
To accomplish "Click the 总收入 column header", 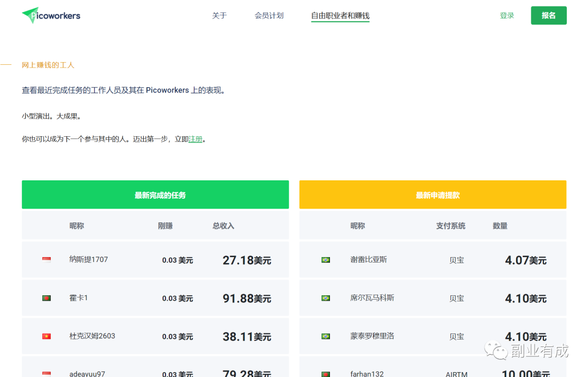I will pos(223,225).
